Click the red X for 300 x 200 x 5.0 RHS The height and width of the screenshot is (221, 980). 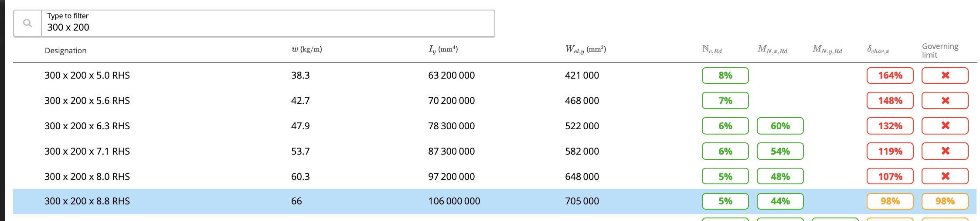coord(945,76)
